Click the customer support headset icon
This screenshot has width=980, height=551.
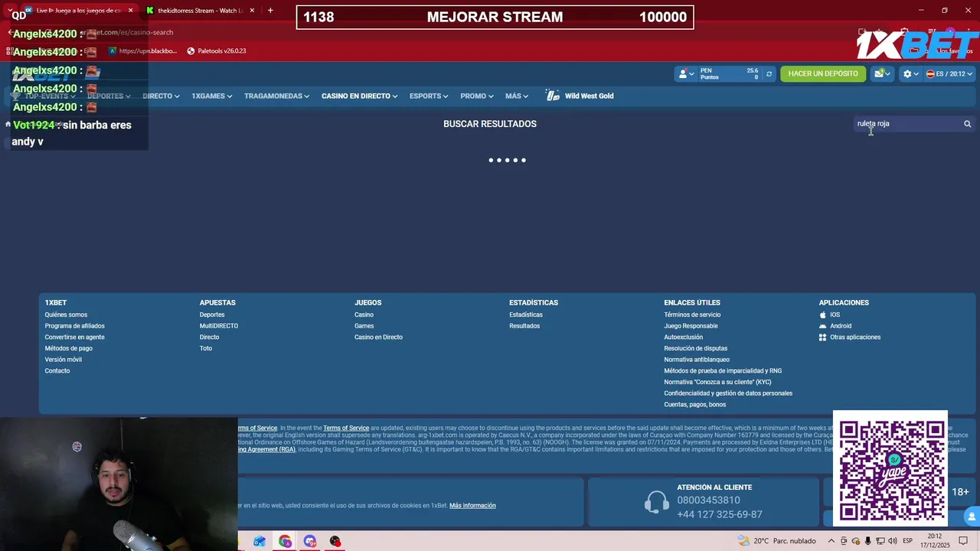tap(657, 502)
